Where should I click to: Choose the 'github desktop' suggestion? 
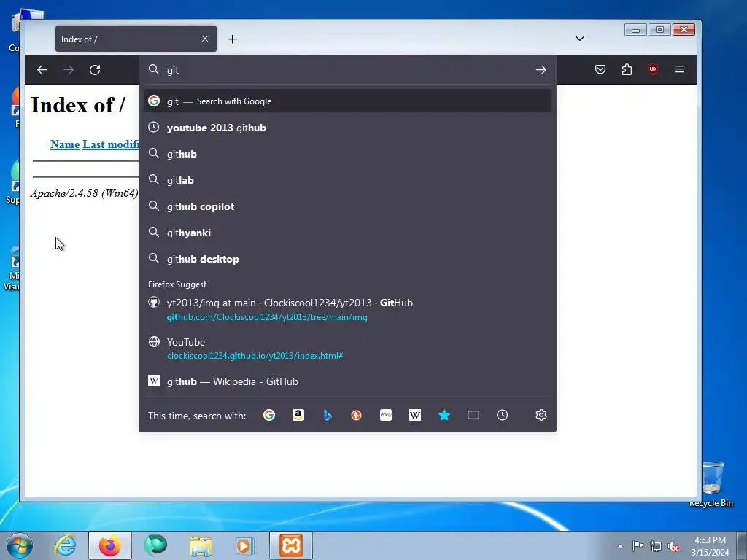347,259
